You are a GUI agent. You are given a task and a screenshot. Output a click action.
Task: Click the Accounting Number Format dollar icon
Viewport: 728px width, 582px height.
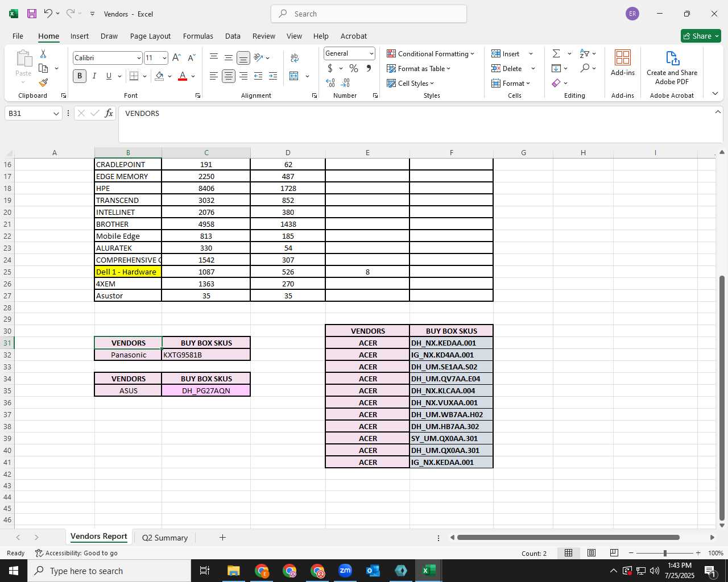330,68
